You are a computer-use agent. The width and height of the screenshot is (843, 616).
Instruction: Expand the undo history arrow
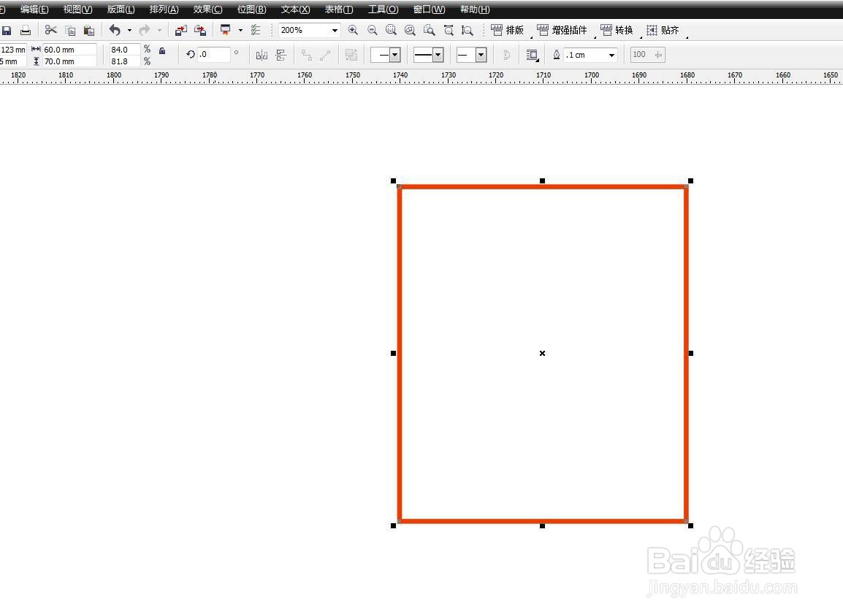[129, 31]
